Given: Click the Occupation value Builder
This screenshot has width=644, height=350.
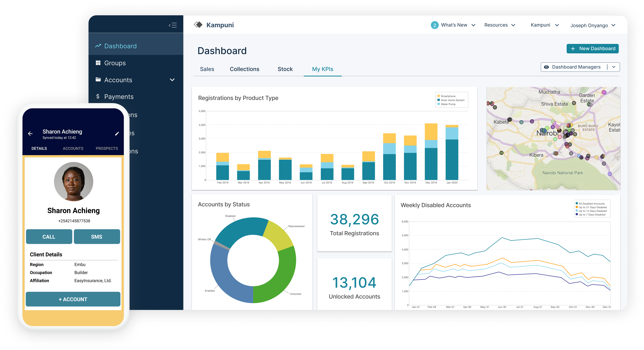Looking at the screenshot, I should pos(81,272).
